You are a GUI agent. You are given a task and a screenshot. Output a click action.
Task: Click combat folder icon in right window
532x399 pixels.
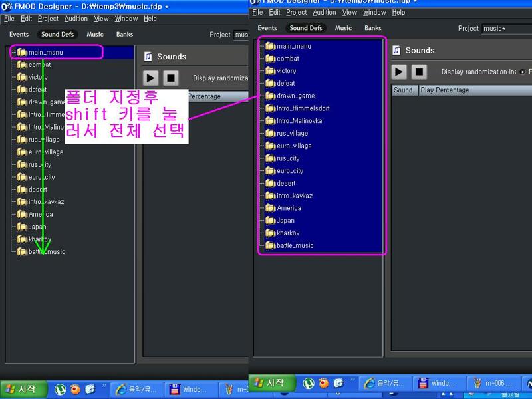coord(271,59)
